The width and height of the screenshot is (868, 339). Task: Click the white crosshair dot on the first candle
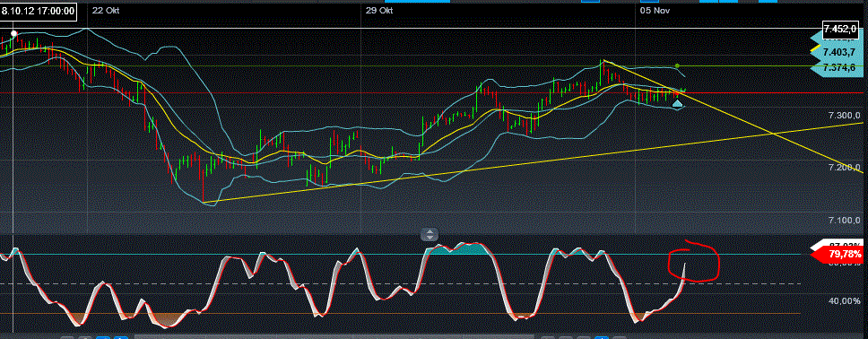(13, 34)
